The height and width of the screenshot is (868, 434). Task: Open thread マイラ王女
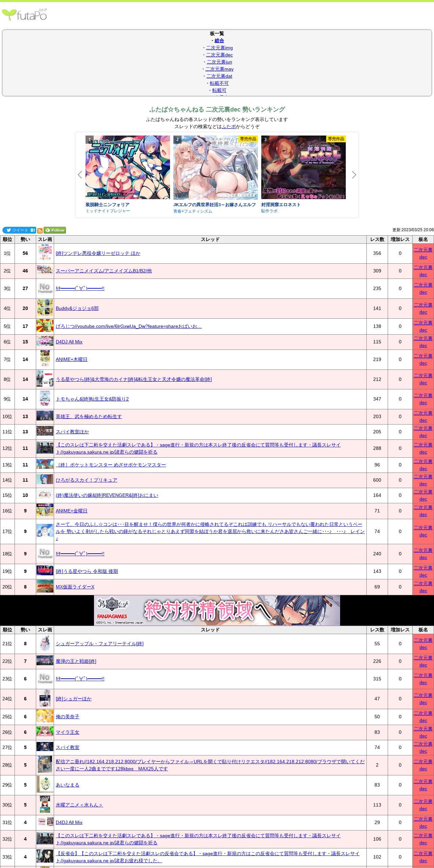pyautogui.click(x=68, y=732)
